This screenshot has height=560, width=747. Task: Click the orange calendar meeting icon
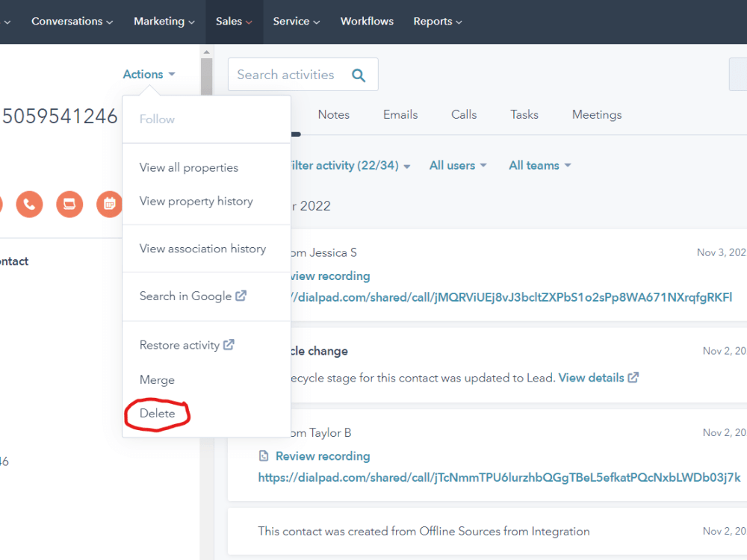tap(110, 205)
